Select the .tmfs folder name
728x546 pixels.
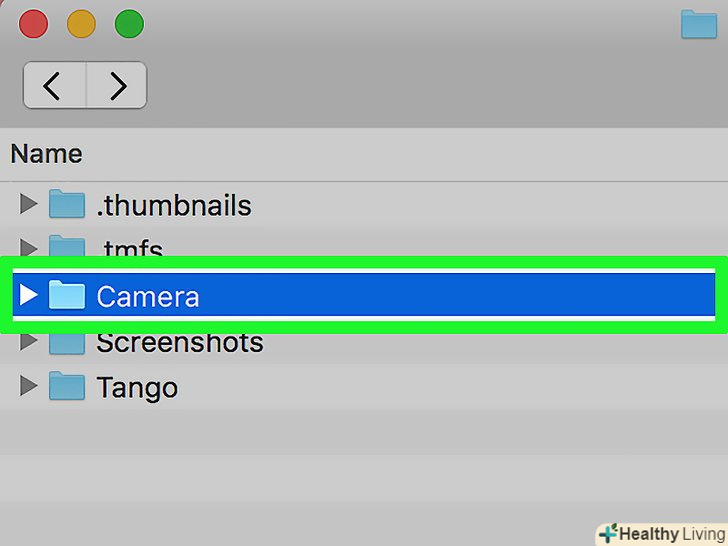point(129,247)
